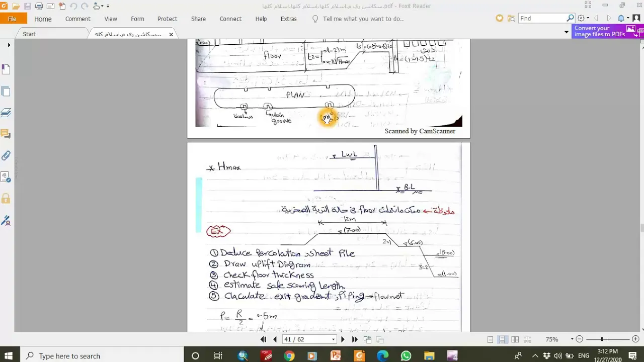Open advanced folder search icon
Image resolution: width=644 pixels, height=362 pixels.
(x=511, y=18)
